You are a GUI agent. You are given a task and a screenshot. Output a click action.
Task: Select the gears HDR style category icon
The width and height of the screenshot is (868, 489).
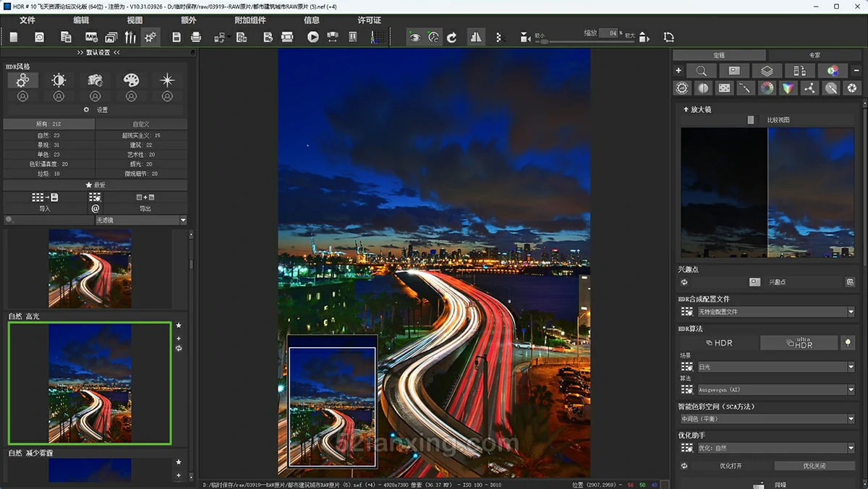(x=22, y=80)
